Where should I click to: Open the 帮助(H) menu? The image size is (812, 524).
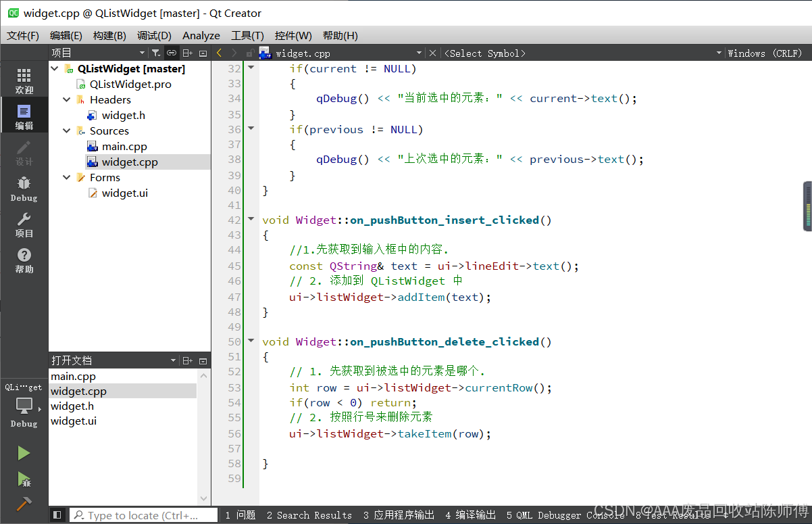pos(340,35)
